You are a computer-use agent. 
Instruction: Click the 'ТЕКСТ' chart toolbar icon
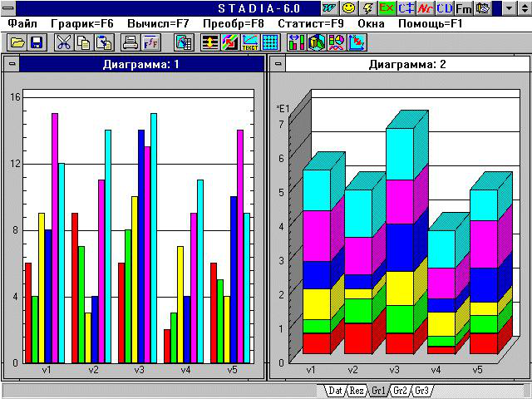[x=249, y=42]
